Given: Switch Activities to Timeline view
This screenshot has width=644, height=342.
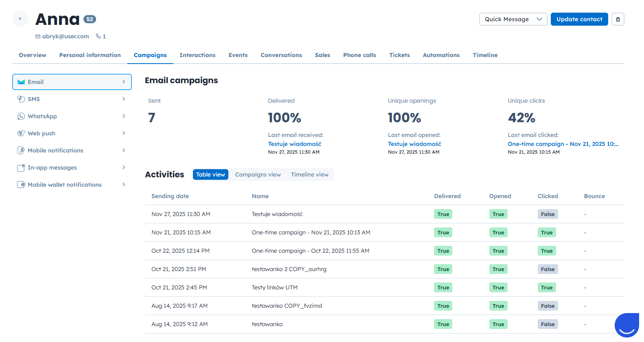Looking at the screenshot, I should [309, 174].
